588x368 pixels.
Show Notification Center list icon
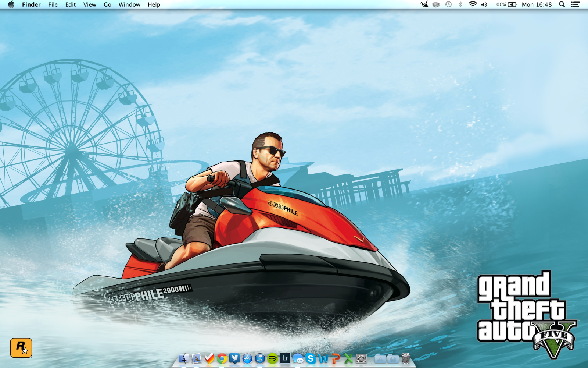point(575,4)
